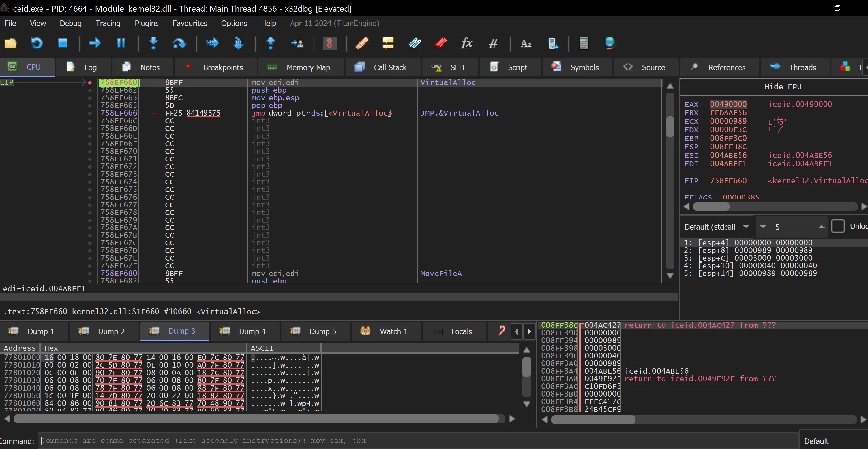
Task: Click the trace over toolbar icon
Action: pos(238,43)
